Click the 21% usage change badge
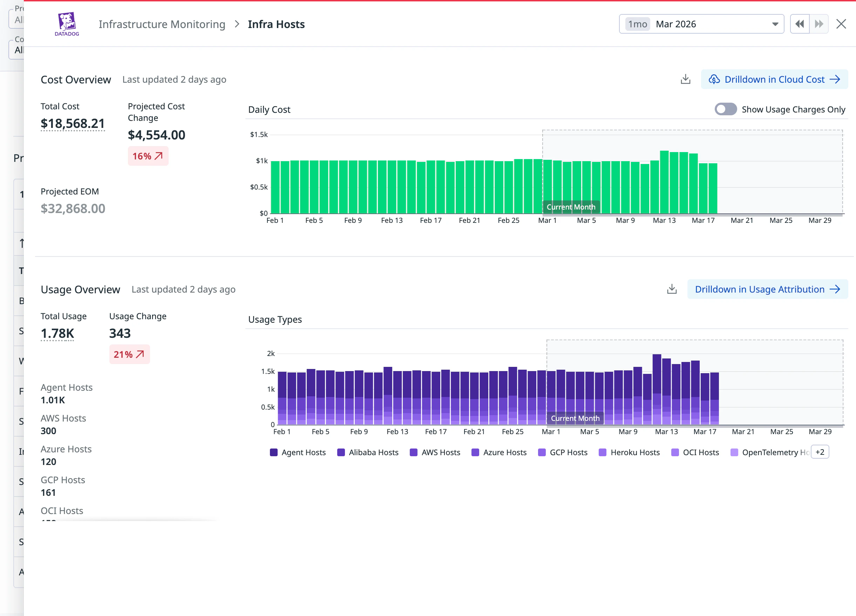The width and height of the screenshot is (856, 616). coord(129,354)
